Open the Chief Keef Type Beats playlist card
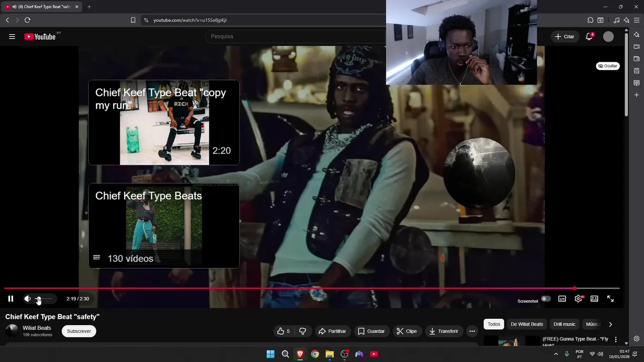 (x=164, y=225)
